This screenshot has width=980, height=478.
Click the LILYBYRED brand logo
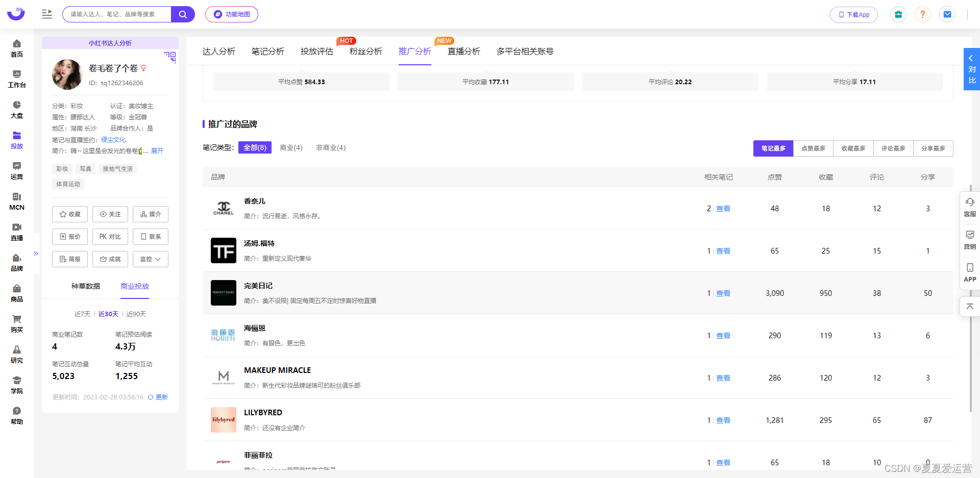click(x=224, y=420)
